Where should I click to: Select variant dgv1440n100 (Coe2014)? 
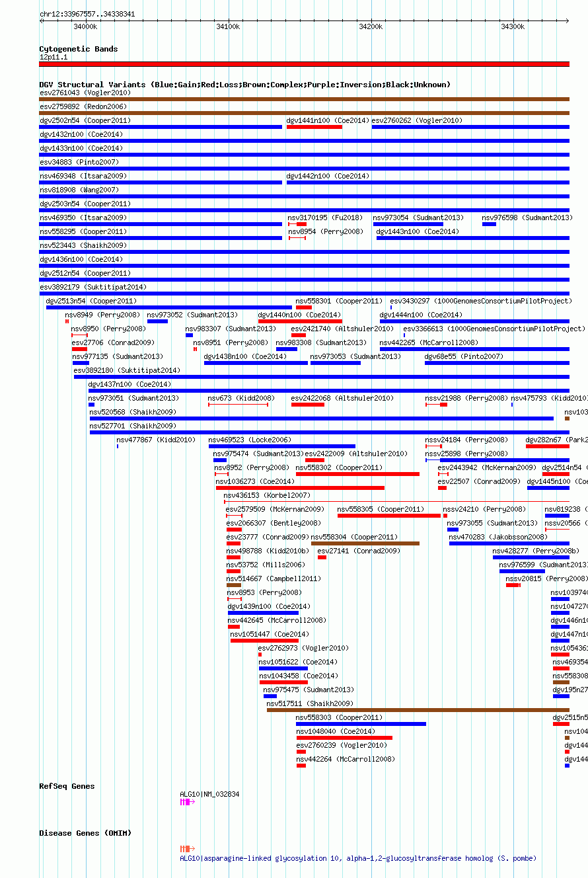299,315
